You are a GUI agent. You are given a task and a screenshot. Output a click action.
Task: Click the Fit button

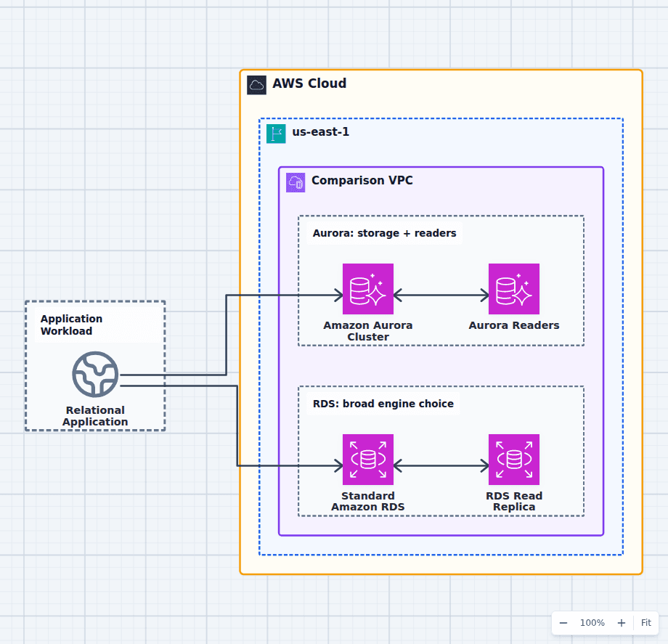pyautogui.click(x=645, y=623)
